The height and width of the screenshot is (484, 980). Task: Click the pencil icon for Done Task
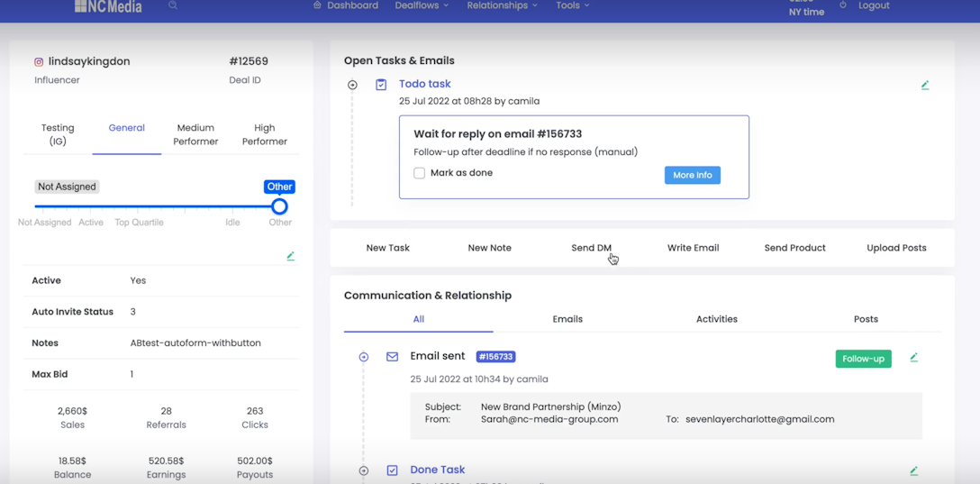click(x=913, y=470)
